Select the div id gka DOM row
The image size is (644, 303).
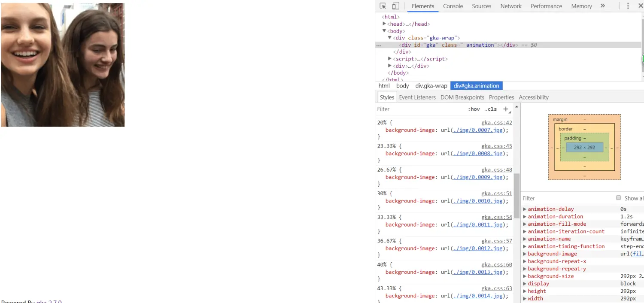tap(509, 45)
